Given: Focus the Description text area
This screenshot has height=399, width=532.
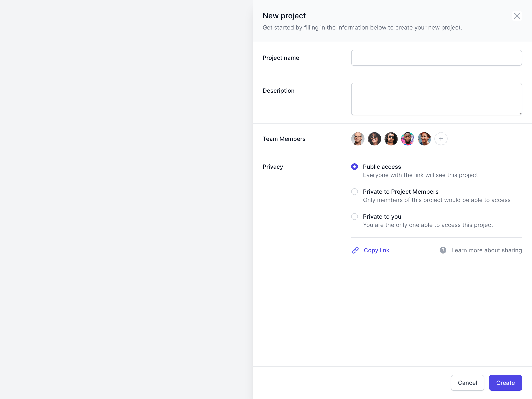Looking at the screenshot, I should [x=436, y=99].
